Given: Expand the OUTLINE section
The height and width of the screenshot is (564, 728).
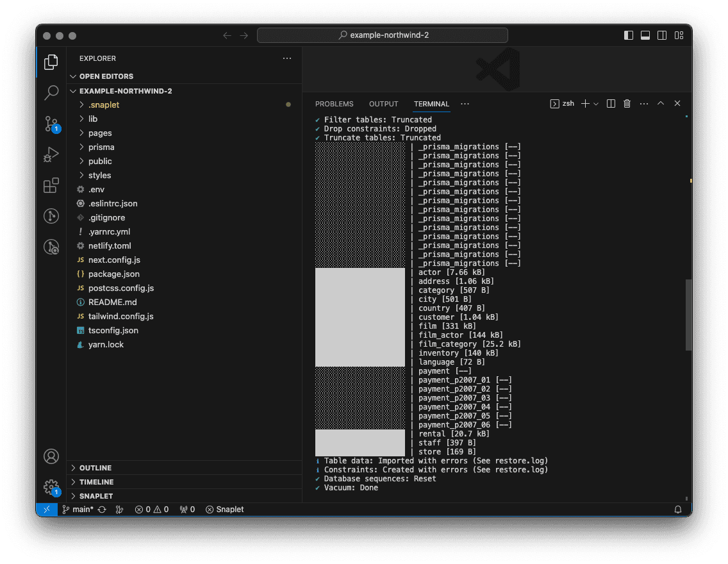Looking at the screenshot, I should pyautogui.click(x=95, y=468).
